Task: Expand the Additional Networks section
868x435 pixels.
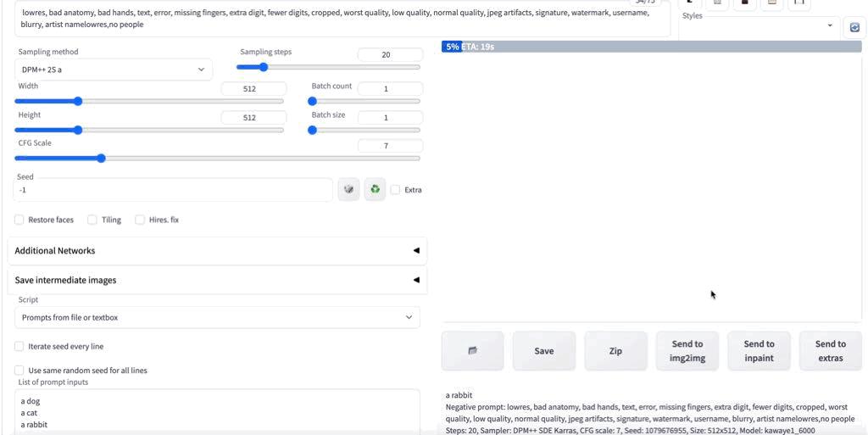Action: pos(217,251)
